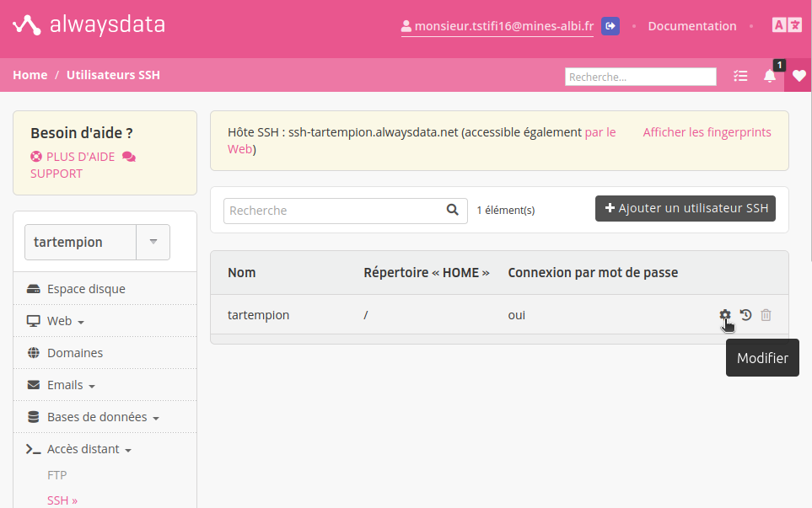Click the heart icon in the header
The width and height of the screenshot is (812, 508).
pos(799,76)
